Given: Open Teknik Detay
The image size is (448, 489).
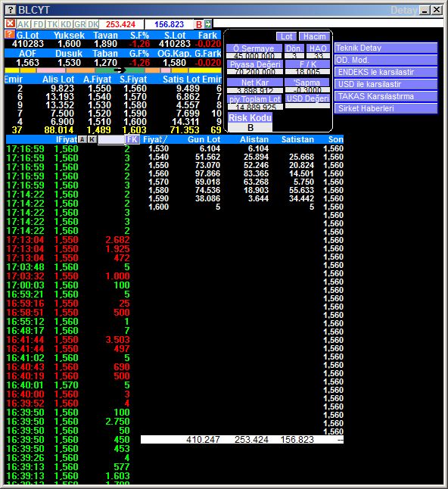Looking at the screenshot, I should tap(386, 48).
